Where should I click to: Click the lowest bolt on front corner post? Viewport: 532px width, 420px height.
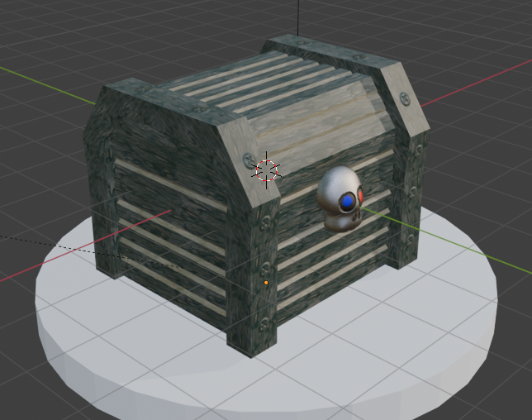point(264,324)
